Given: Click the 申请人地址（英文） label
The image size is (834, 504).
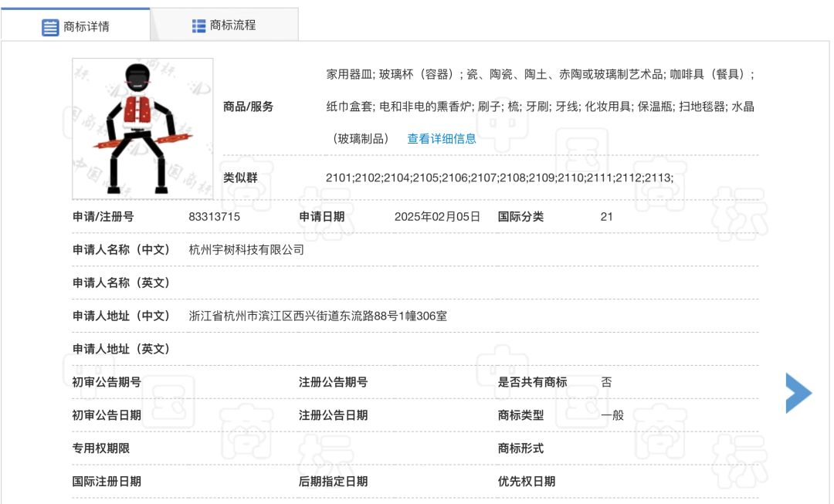Looking at the screenshot, I should click(x=120, y=350).
